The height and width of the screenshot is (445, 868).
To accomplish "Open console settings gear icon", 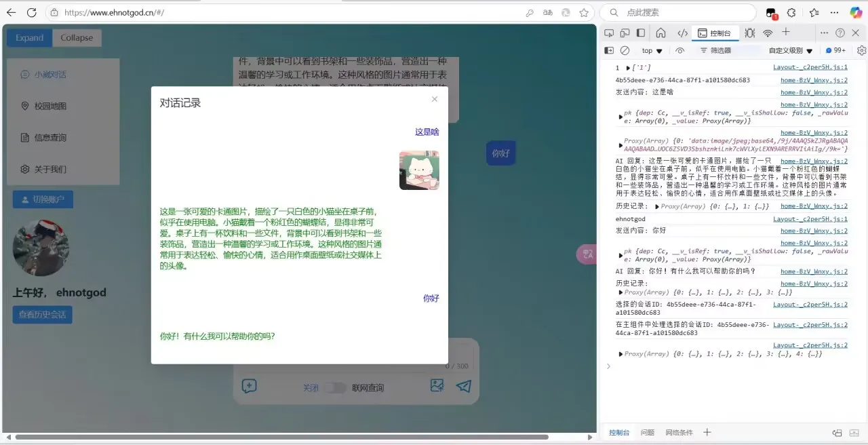I will [861, 51].
